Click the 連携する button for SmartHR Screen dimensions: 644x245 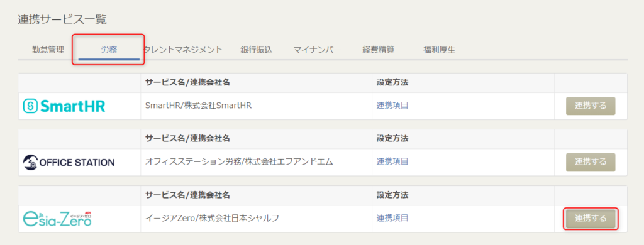pos(591,106)
